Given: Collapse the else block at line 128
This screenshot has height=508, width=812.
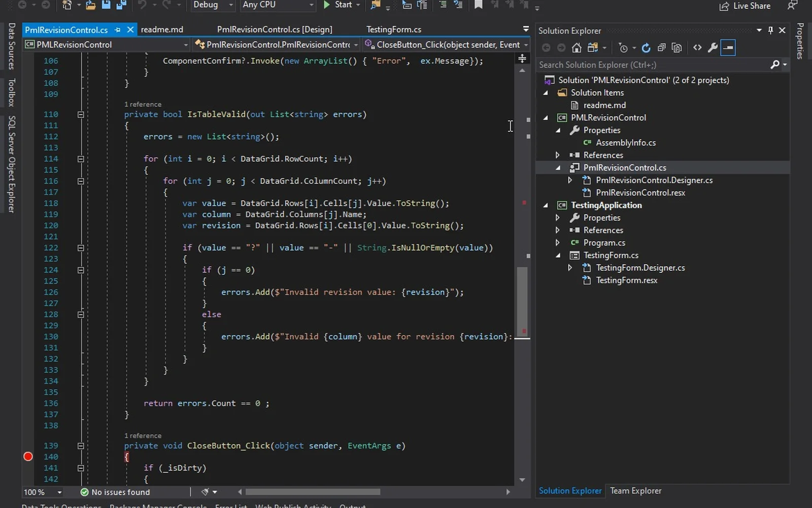Looking at the screenshot, I should click(81, 314).
